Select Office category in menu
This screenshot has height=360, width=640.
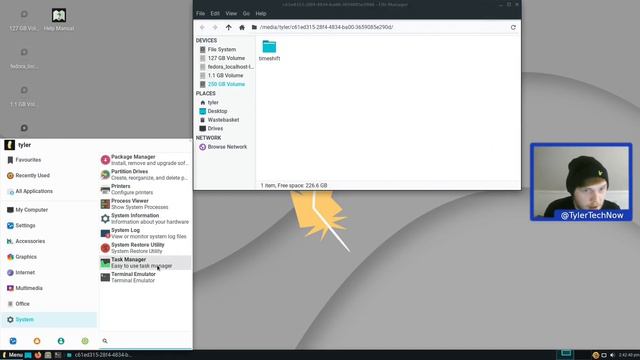(x=49, y=304)
